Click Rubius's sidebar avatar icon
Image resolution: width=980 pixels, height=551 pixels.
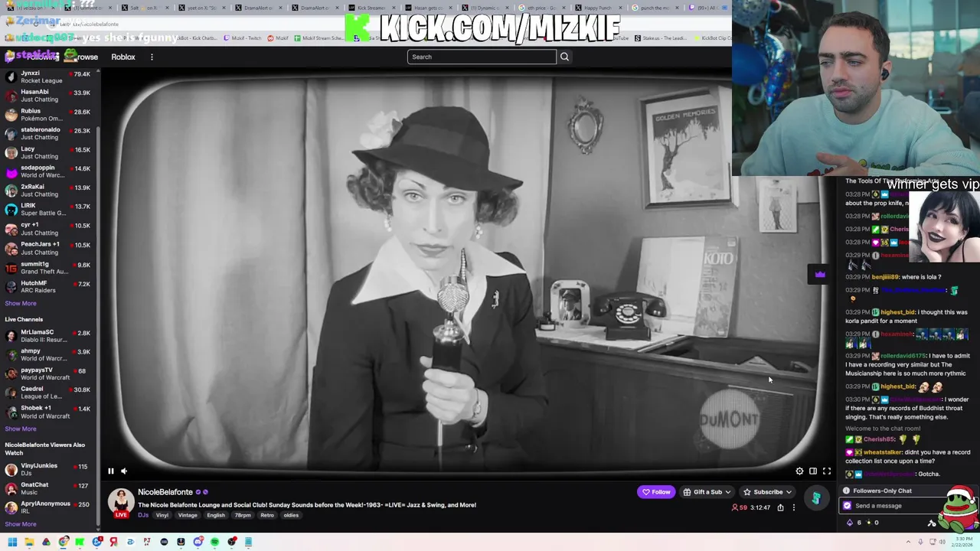pyautogui.click(x=11, y=115)
